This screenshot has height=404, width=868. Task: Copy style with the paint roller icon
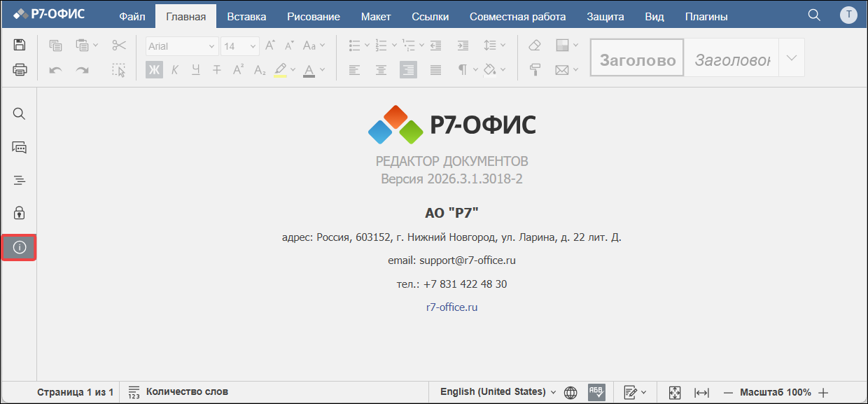click(535, 69)
